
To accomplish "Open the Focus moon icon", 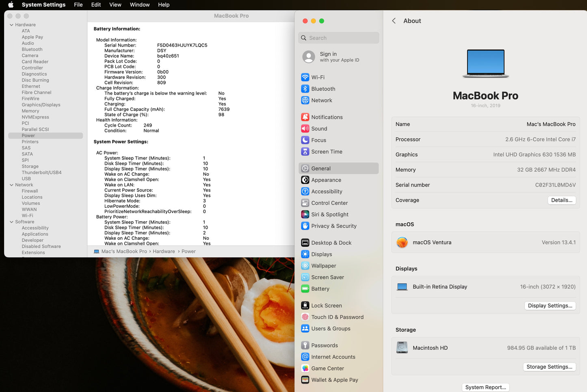I will click(305, 140).
